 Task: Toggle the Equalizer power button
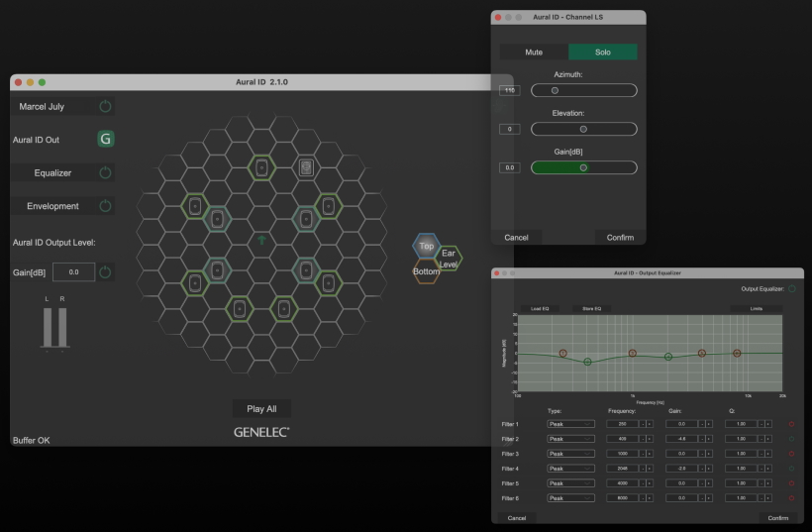105,172
